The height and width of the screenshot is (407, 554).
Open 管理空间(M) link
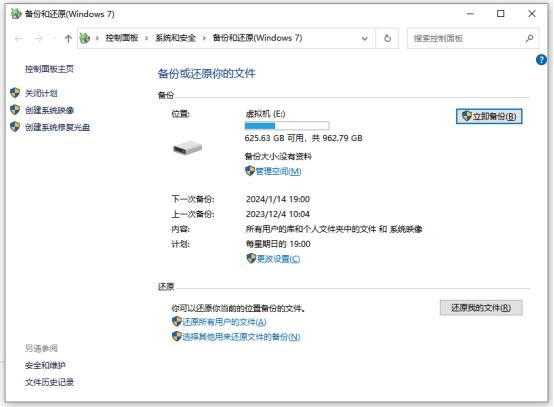pos(278,172)
